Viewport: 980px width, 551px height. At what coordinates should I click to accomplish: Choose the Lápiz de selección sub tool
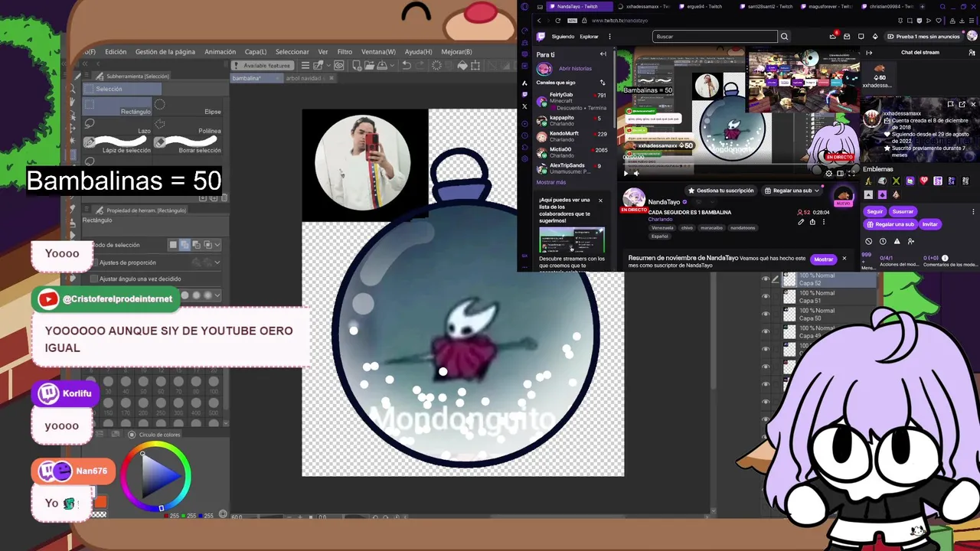pyautogui.click(x=116, y=145)
